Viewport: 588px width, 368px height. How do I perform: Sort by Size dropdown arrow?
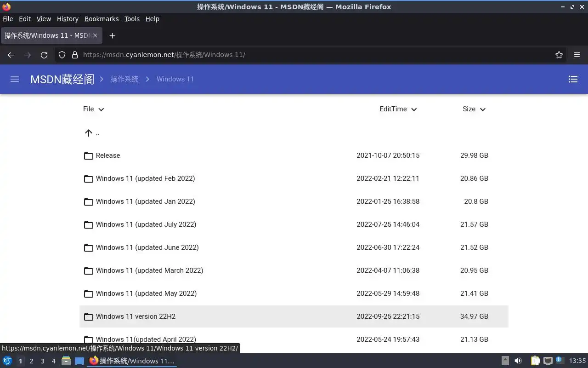pos(483,109)
